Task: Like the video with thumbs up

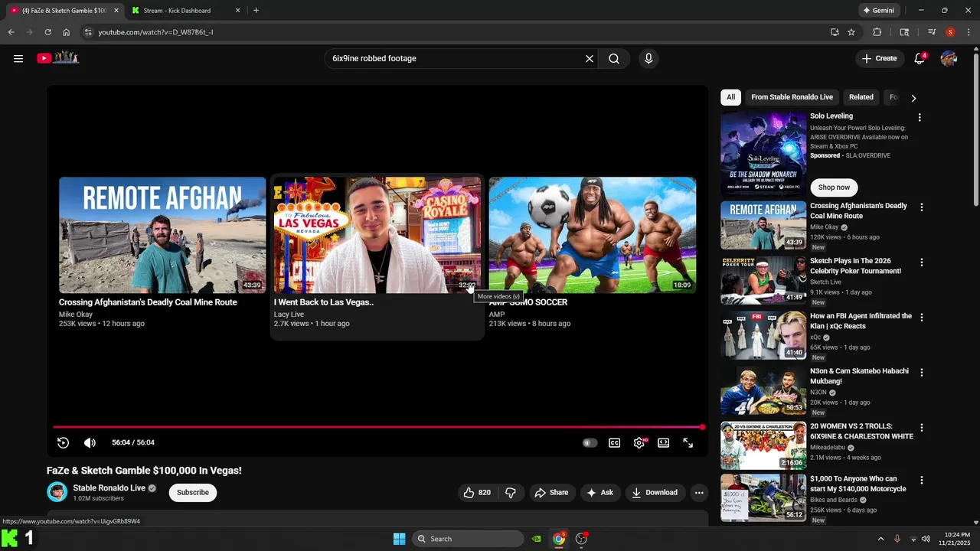Action: point(477,493)
